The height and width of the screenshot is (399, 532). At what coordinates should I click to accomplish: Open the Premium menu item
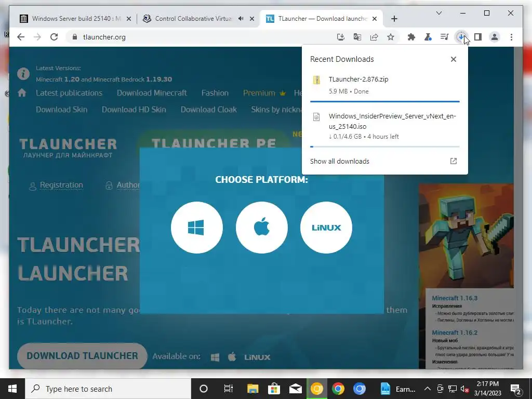pyautogui.click(x=264, y=93)
